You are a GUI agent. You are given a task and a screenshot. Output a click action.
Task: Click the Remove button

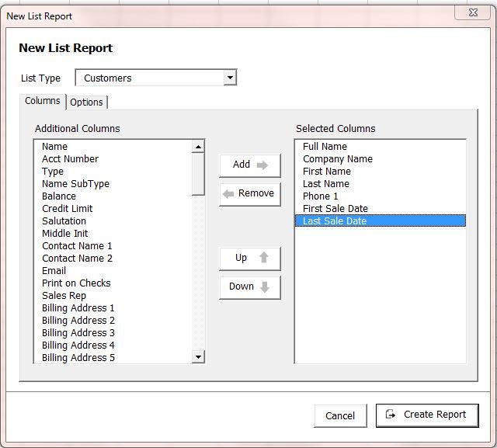[250, 193]
